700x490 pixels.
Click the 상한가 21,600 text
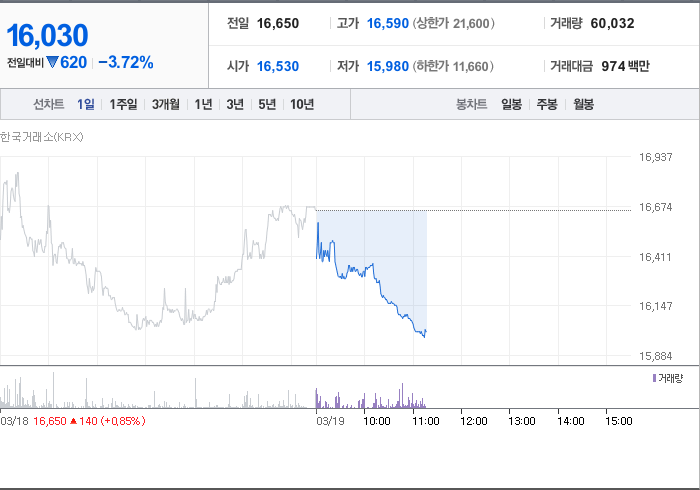point(453,23)
